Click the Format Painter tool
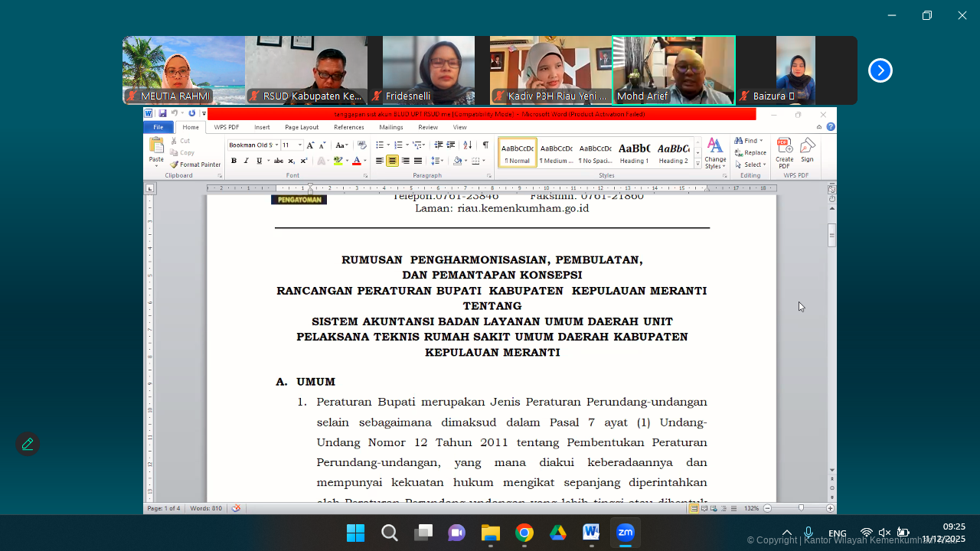The width and height of the screenshot is (980, 551). pyautogui.click(x=196, y=165)
